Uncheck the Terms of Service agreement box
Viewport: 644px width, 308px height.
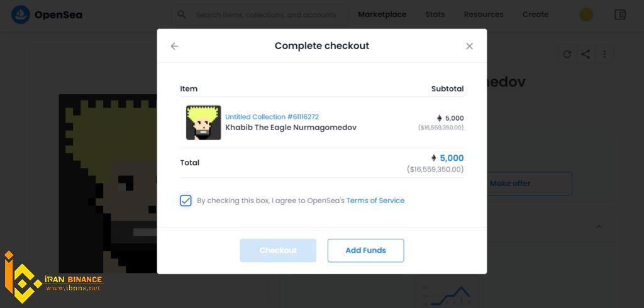[186, 201]
